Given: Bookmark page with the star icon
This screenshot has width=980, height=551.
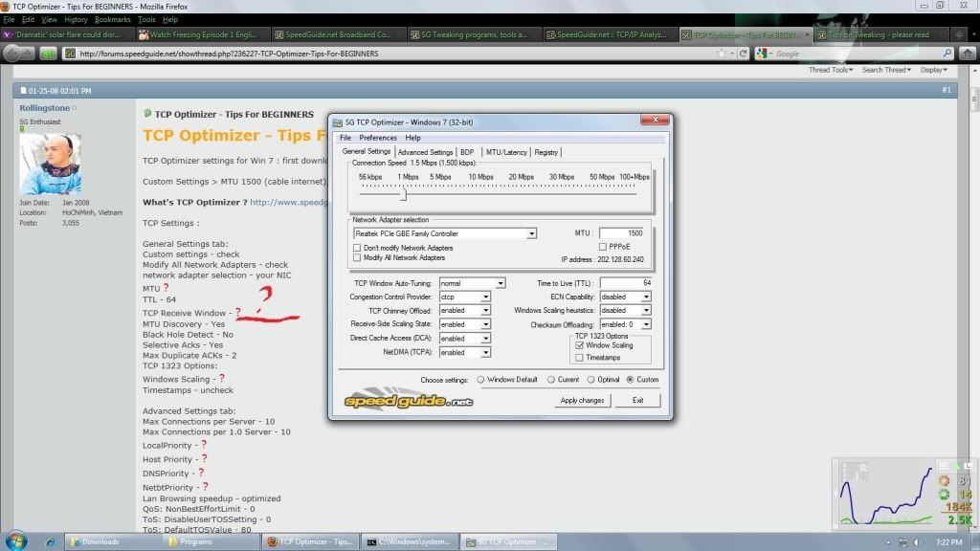Looking at the screenshot, I should click(720, 54).
